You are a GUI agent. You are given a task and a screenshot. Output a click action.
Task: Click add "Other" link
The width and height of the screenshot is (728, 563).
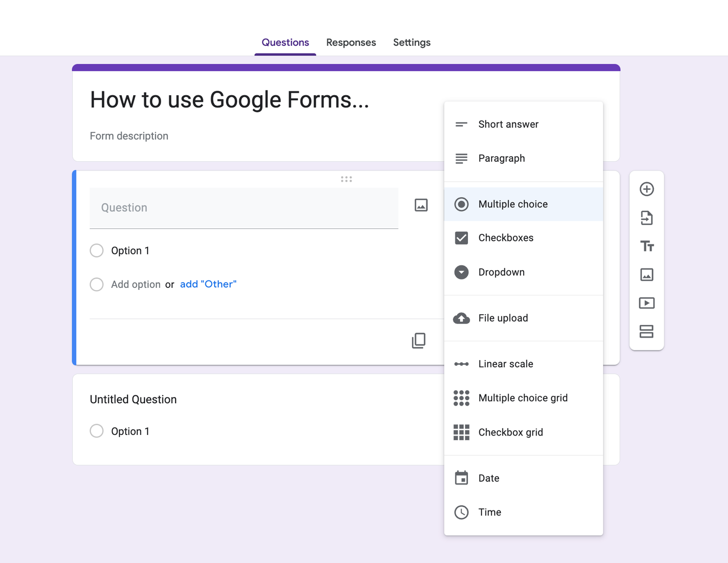[x=208, y=284]
